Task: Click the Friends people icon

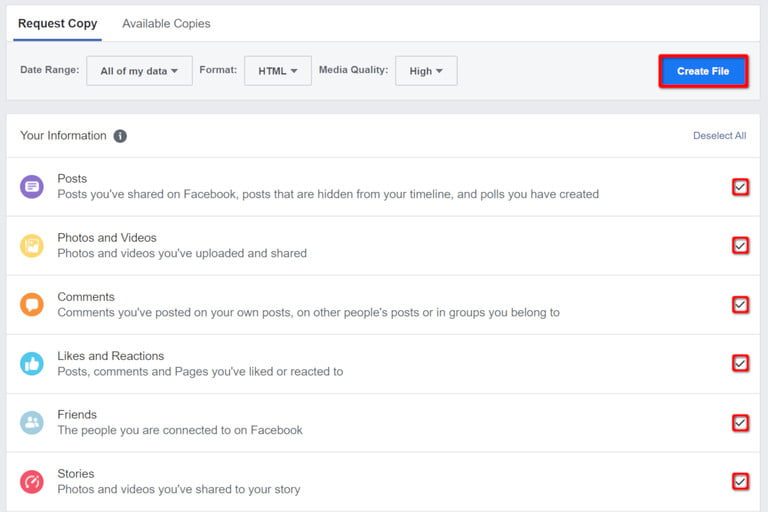Action: point(32,422)
